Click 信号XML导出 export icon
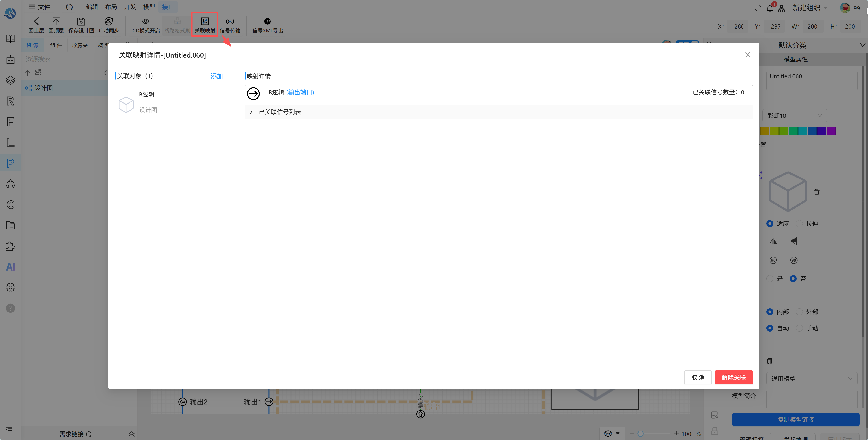The image size is (868, 440). pos(267,21)
